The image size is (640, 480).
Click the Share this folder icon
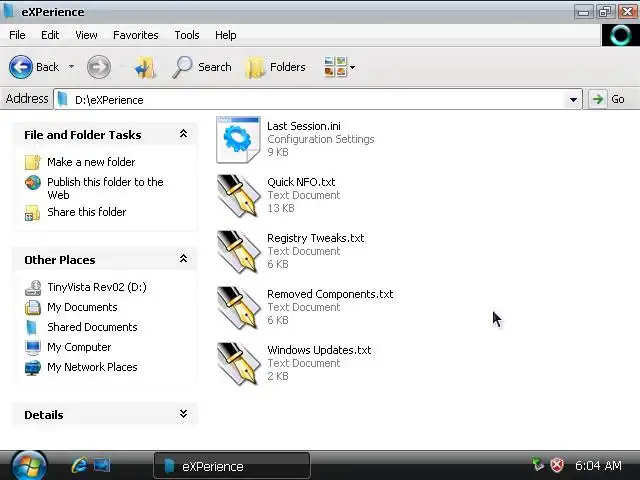click(x=33, y=213)
